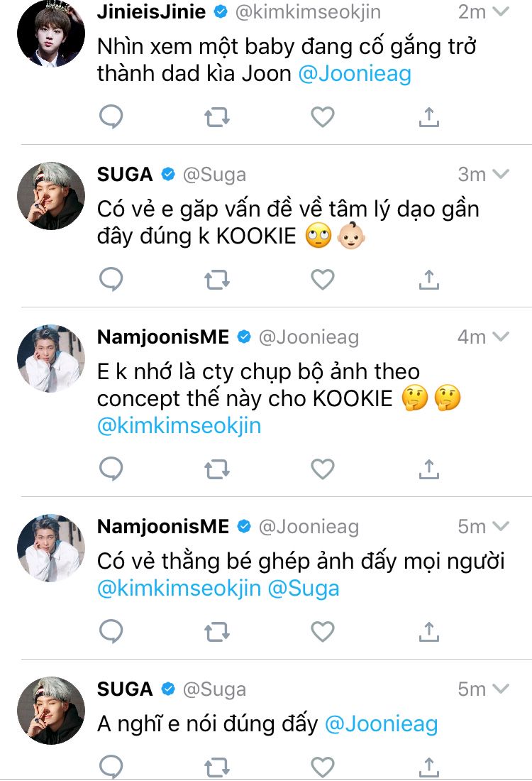This screenshot has width=532, height=781.
Task: Share JinieisJinie's tweet via share icon
Action: tap(428, 117)
